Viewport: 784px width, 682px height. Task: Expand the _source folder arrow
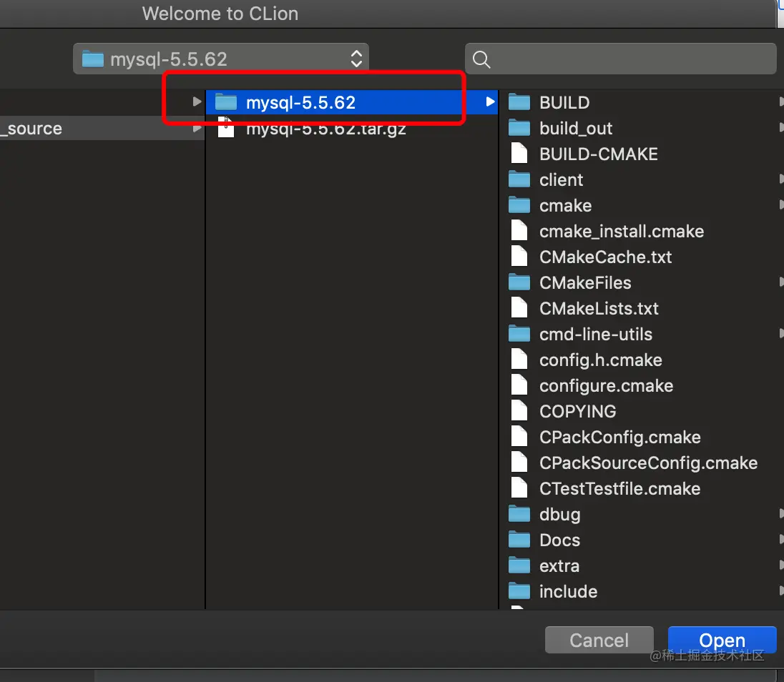click(x=197, y=128)
